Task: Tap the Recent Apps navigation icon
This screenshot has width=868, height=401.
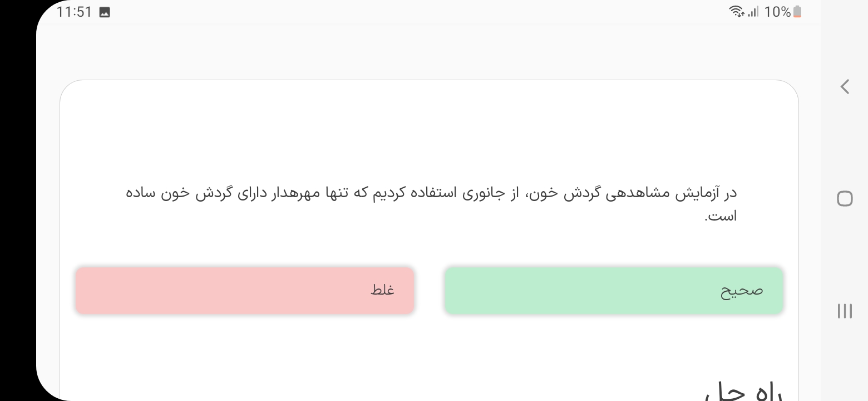Action: [844, 311]
